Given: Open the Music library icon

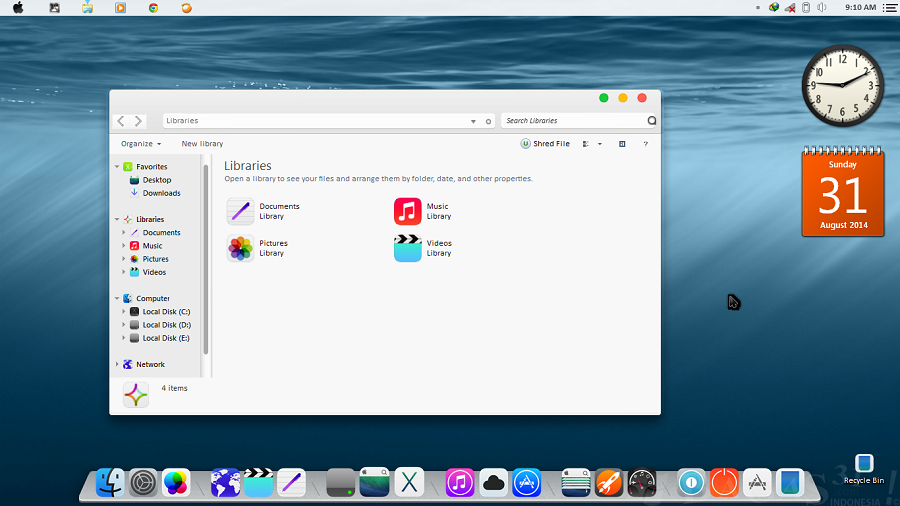Looking at the screenshot, I should (408, 211).
